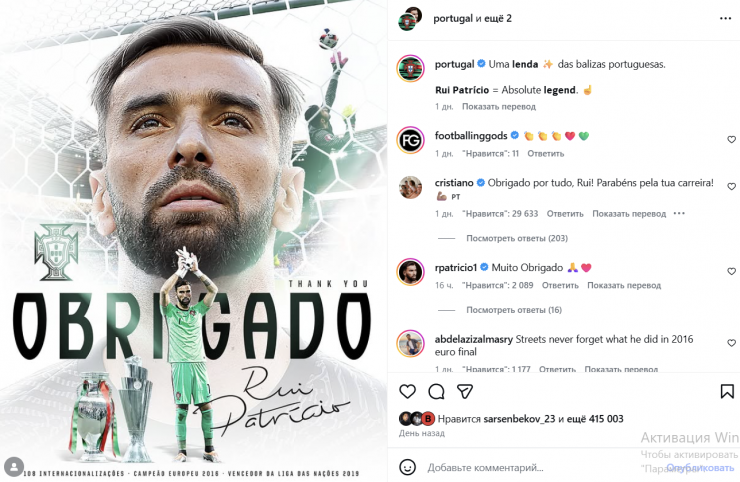Like the post with the heart icon

pyautogui.click(x=407, y=391)
